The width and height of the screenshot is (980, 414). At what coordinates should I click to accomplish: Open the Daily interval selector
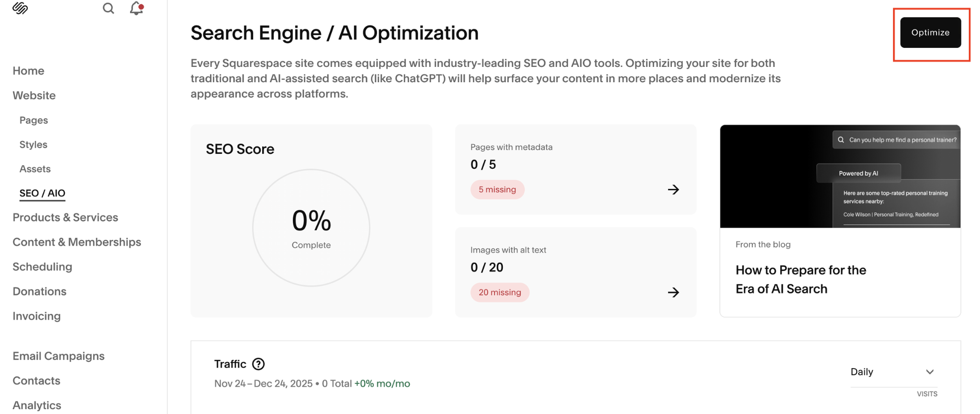893,372
